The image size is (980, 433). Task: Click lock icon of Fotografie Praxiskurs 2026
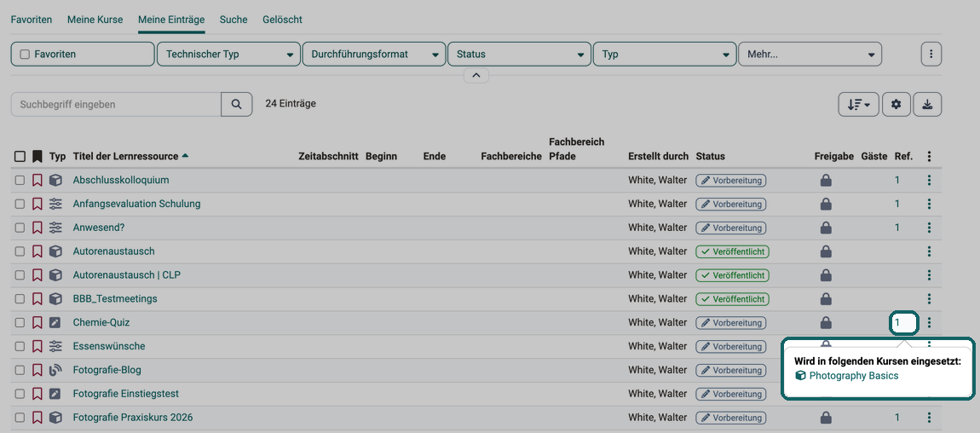click(826, 418)
